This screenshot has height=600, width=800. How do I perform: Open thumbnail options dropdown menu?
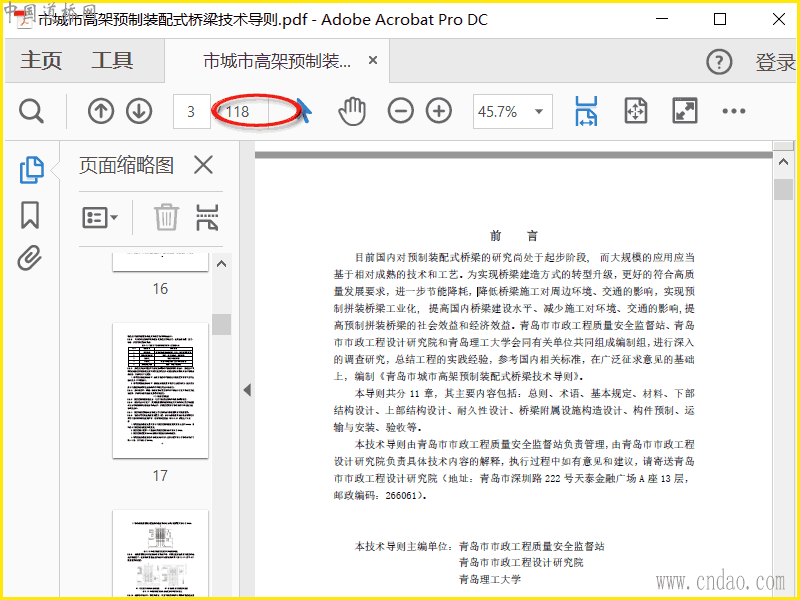click(x=100, y=217)
